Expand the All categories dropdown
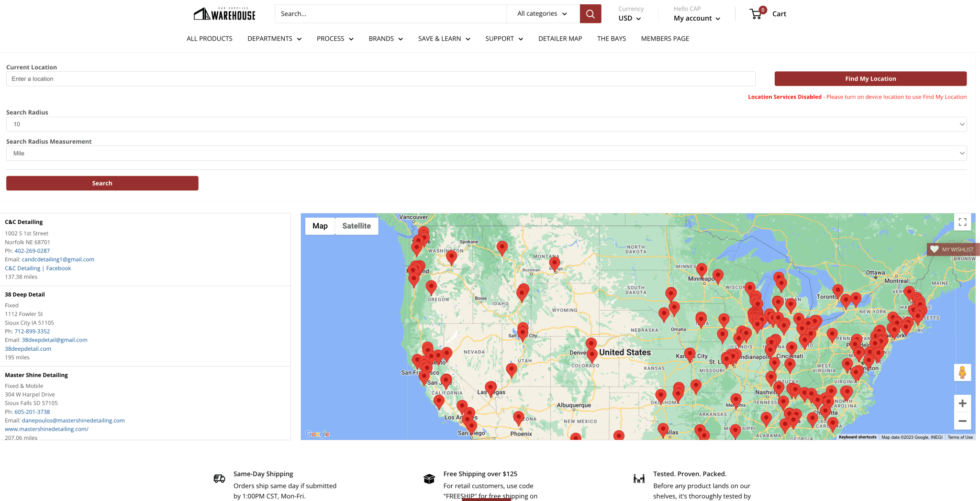This screenshot has width=980, height=501. point(542,14)
